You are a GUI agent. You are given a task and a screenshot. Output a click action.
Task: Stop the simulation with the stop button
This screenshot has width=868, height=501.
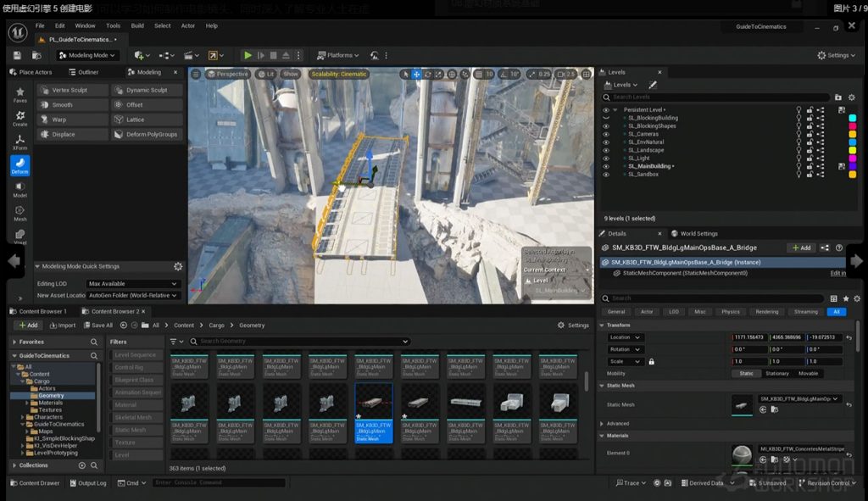[273, 55]
